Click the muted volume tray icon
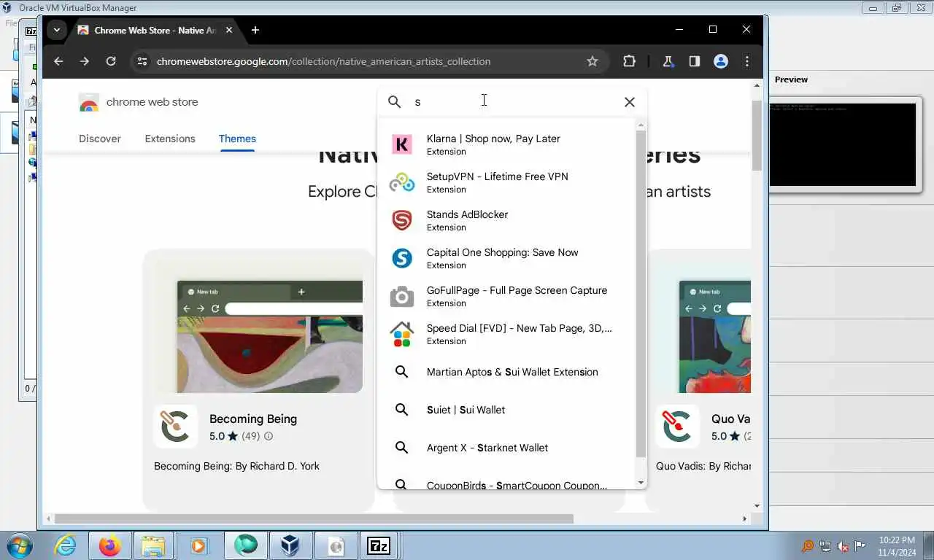 (x=843, y=546)
